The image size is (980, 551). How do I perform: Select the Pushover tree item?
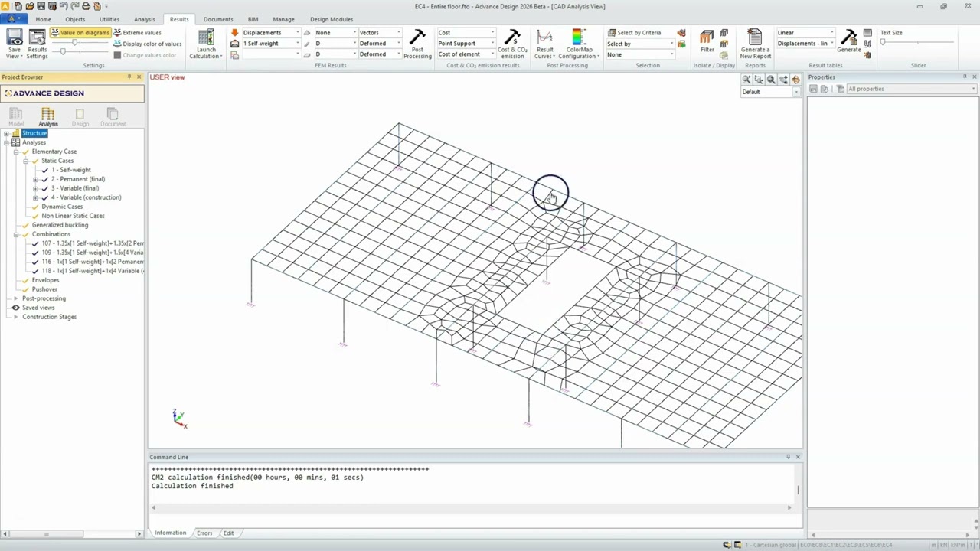tap(44, 289)
